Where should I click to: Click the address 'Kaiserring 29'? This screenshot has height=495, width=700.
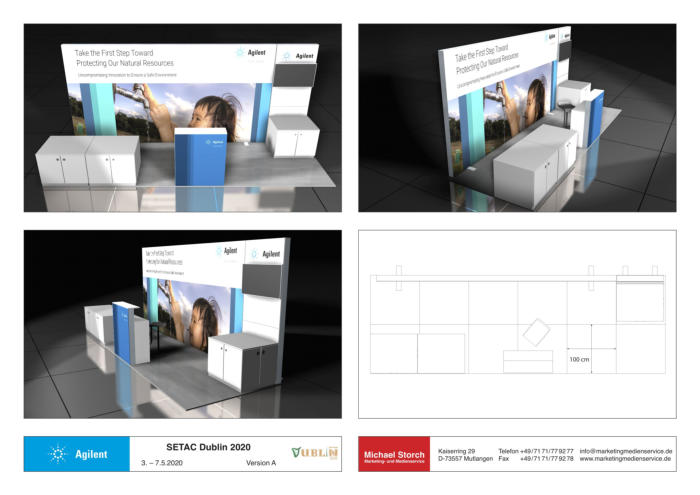[x=456, y=451]
